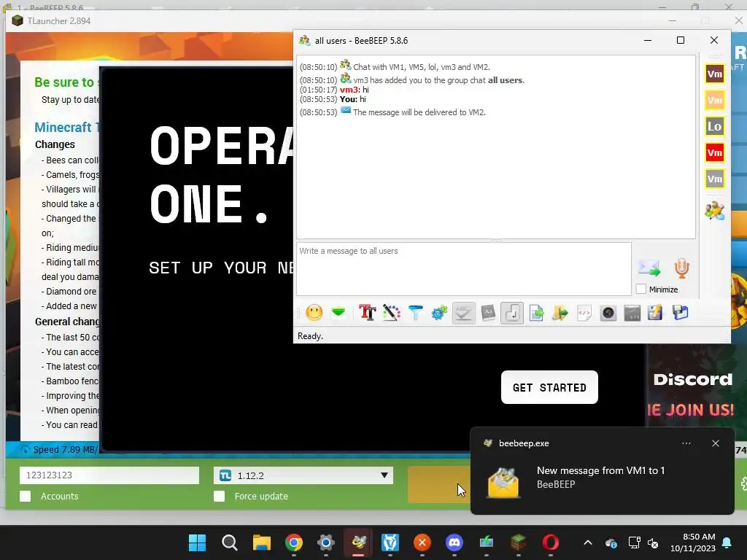Select the bright red Vm user avatar
The width and height of the screenshot is (747, 560).
pyautogui.click(x=715, y=152)
